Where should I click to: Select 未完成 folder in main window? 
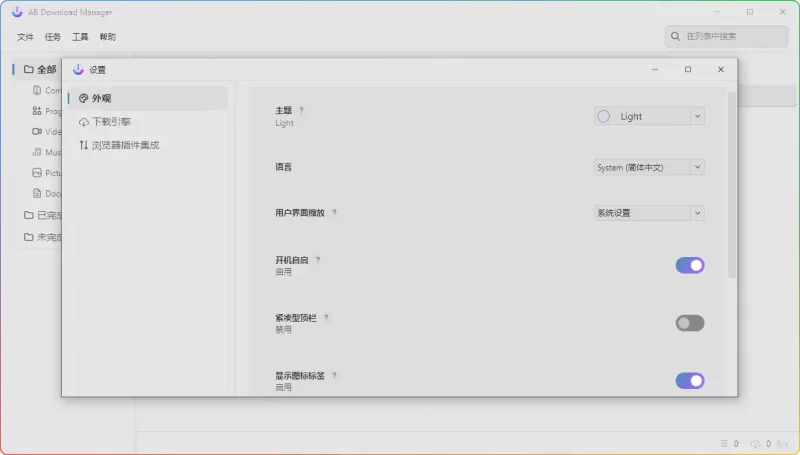click(x=42, y=237)
